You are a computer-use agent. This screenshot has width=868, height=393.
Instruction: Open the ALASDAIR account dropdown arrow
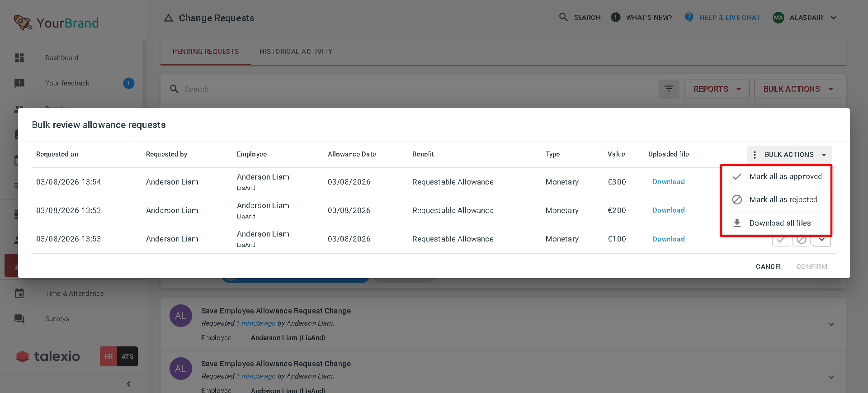pos(834,18)
